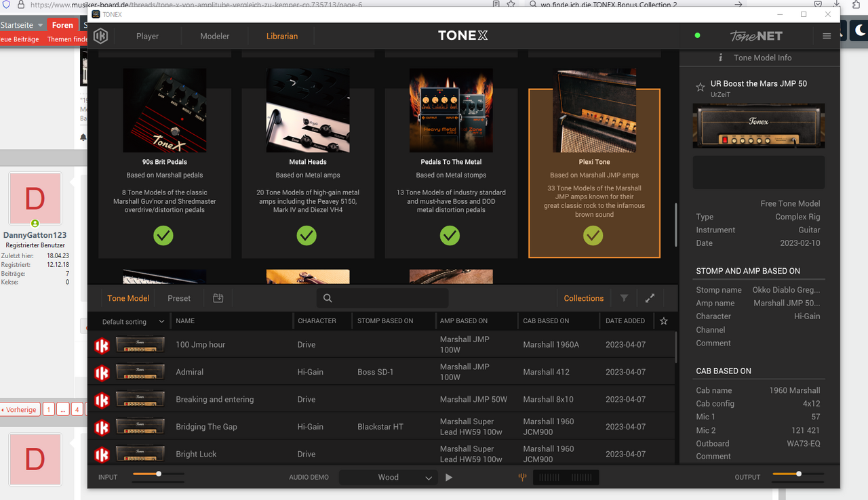Open the hamburger menu in TONEX
868x500 pixels.
[x=827, y=36]
